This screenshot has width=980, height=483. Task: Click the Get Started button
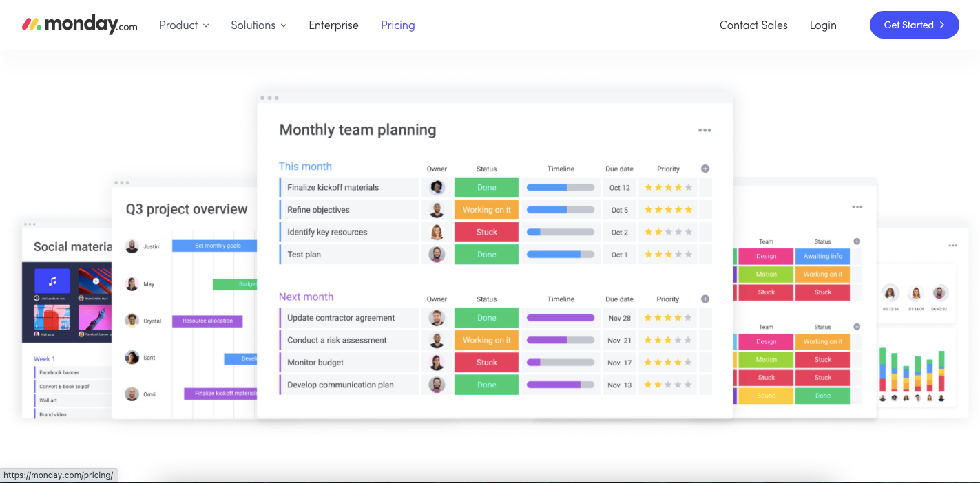tap(915, 25)
